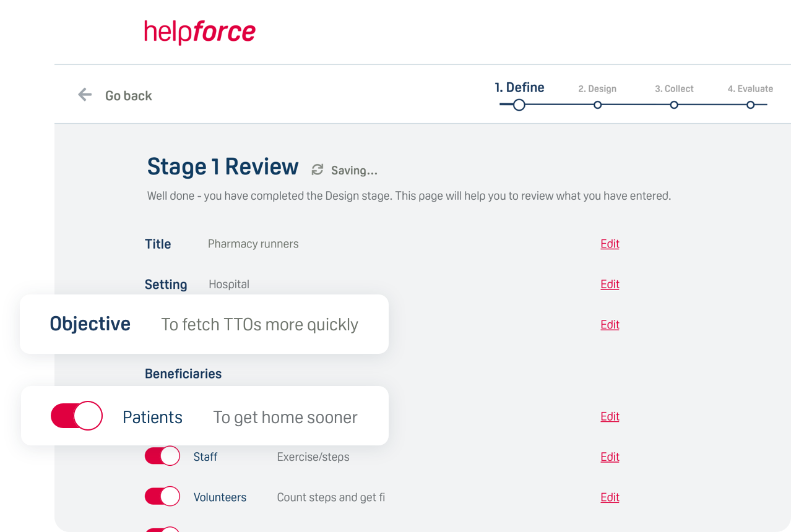Click the Design progress step circle
The image size is (791, 532).
click(x=597, y=105)
